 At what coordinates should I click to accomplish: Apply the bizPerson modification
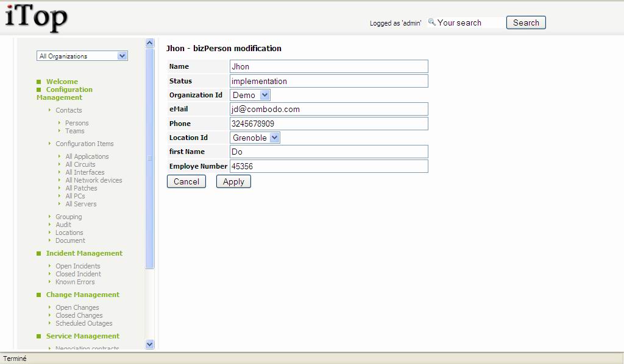(233, 181)
